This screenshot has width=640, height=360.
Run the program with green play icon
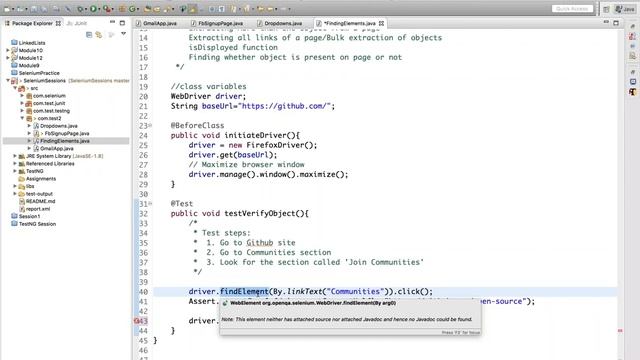point(93,9)
